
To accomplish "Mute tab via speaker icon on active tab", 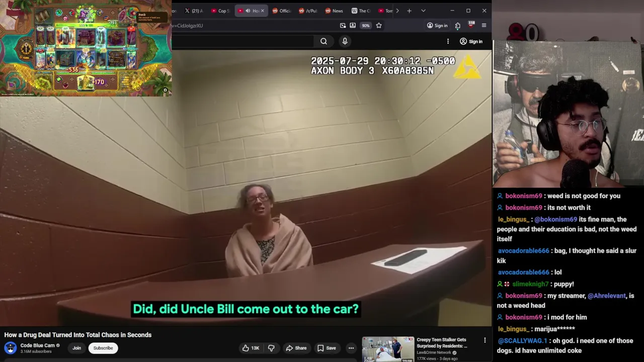I will point(248,11).
